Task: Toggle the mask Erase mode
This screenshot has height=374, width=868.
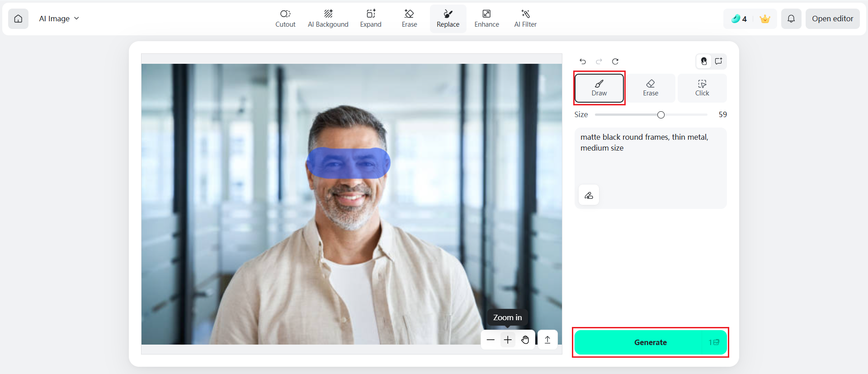Action: tap(651, 88)
